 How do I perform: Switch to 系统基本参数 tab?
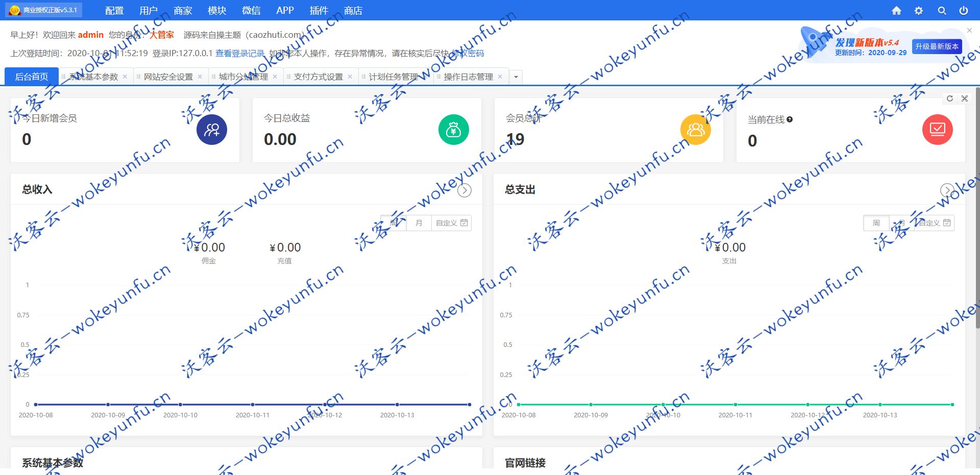pos(93,77)
